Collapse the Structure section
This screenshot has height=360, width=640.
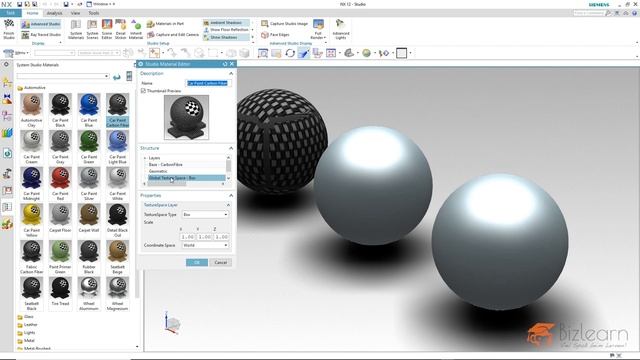231,148
